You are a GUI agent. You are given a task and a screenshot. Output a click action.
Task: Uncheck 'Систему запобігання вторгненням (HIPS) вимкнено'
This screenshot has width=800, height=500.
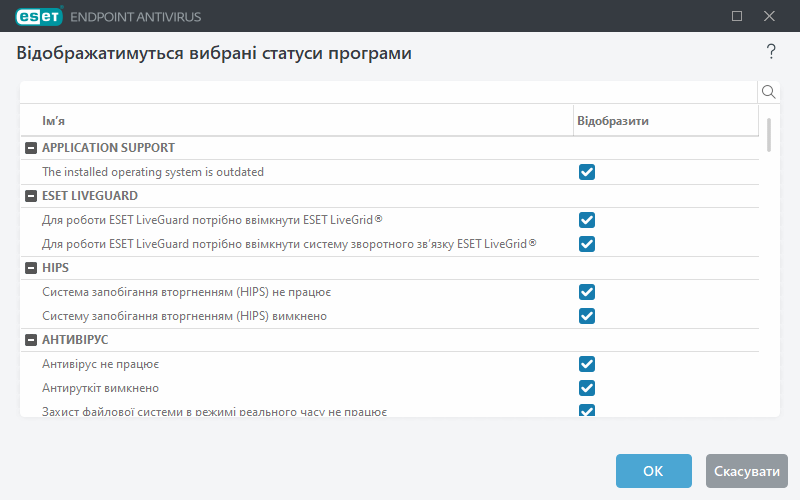point(587,316)
